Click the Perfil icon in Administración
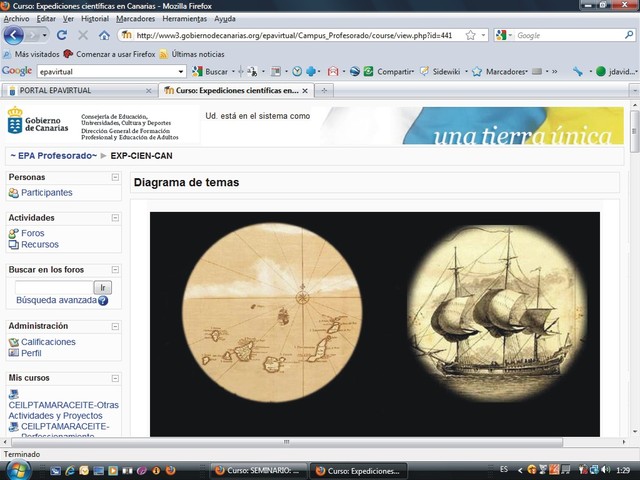The height and width of the screenshot is (480, 640). (x=13, y=353)
